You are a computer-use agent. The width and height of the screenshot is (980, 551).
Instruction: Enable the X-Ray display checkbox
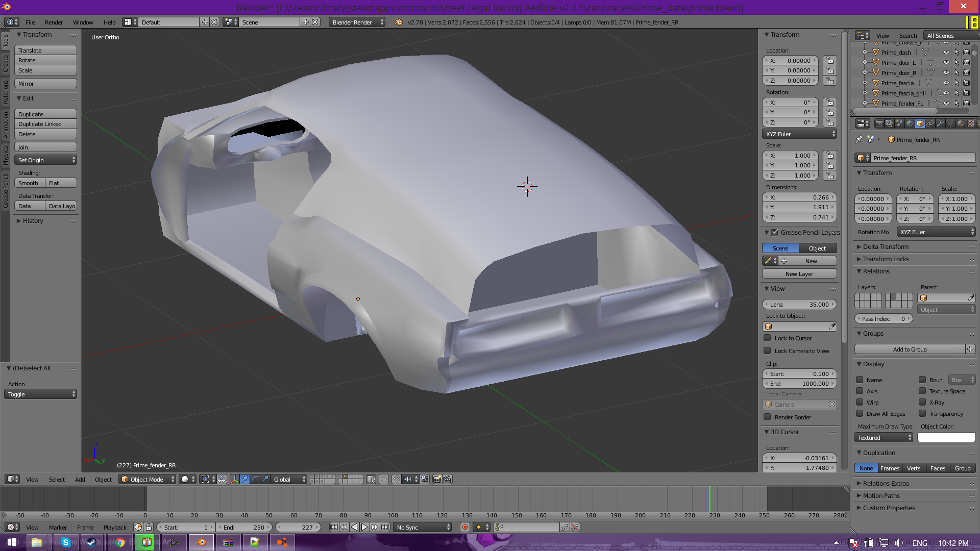pos(922,402)
